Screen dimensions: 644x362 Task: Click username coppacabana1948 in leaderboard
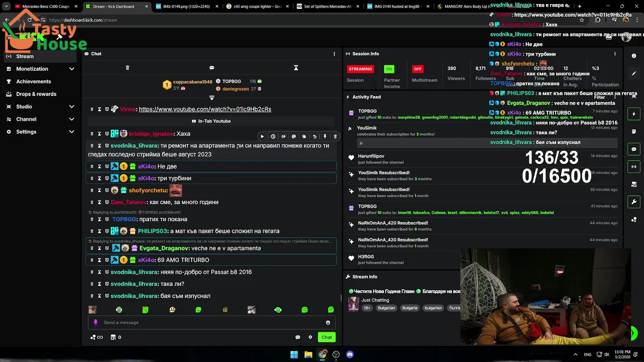pyautogui.click(x=193, y=82)
